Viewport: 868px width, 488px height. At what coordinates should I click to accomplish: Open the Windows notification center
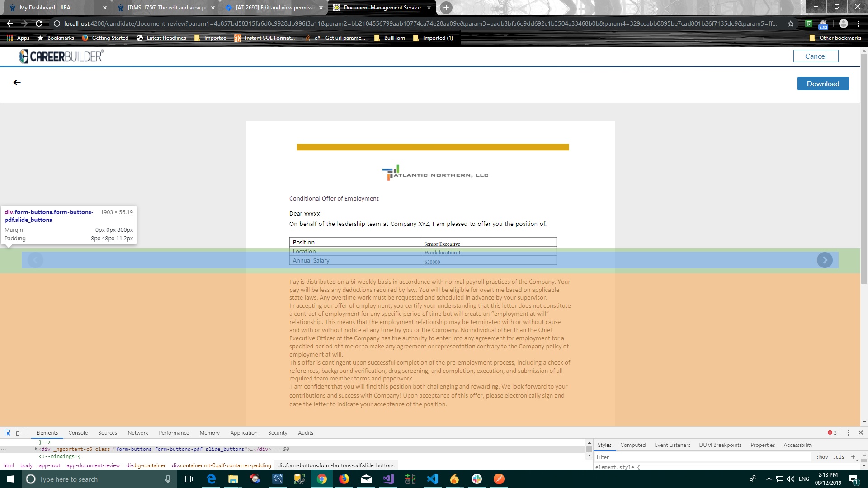tap(854, 479)
